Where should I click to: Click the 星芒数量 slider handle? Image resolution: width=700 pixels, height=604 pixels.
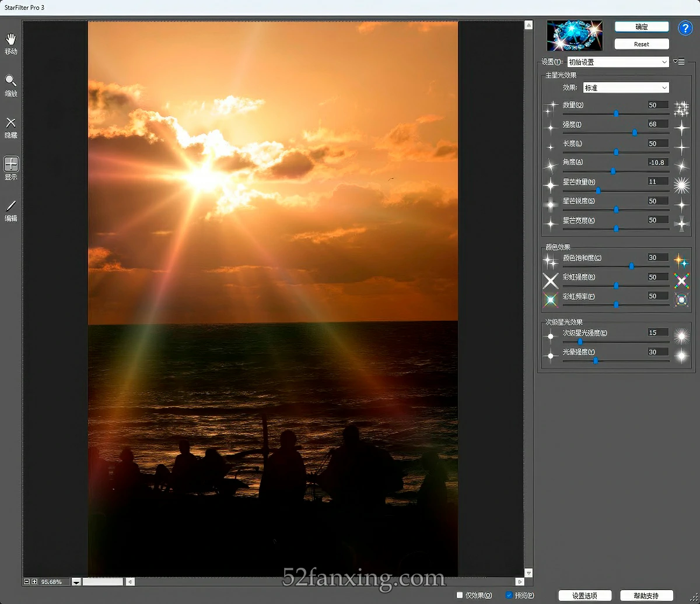pos(598,191)
